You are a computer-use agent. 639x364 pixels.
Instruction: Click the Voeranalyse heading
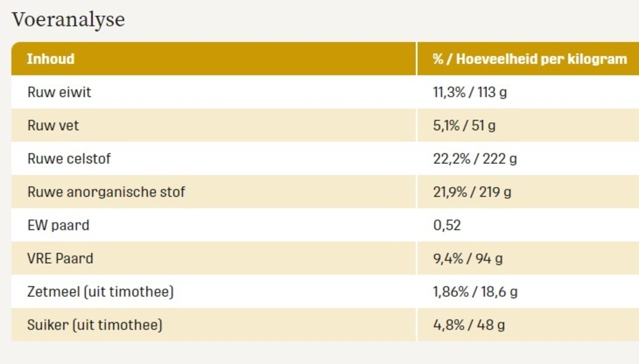point(68,20)
